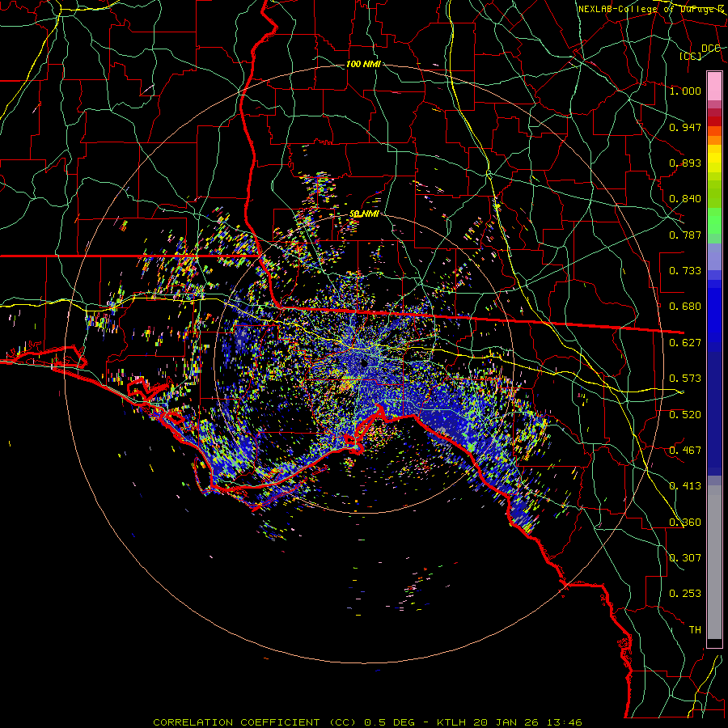The height and width of the screenshot is (728, 728).
Task: Click the 0.680 scale value
Action: (x=685, y=307)
